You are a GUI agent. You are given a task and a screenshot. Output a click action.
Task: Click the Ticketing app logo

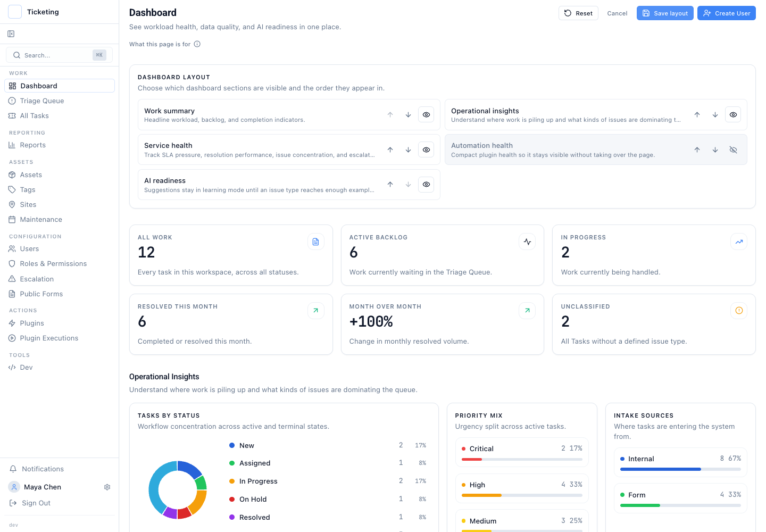[x=15, y=12]
